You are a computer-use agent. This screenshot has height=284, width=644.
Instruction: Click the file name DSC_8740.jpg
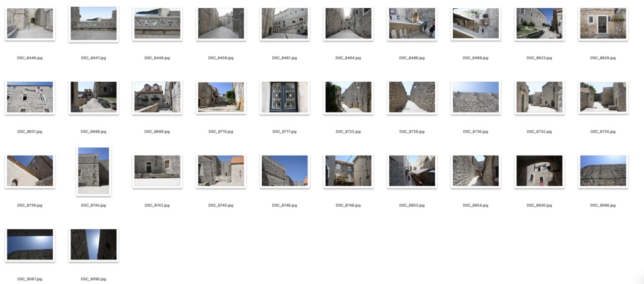click(93, 205)
